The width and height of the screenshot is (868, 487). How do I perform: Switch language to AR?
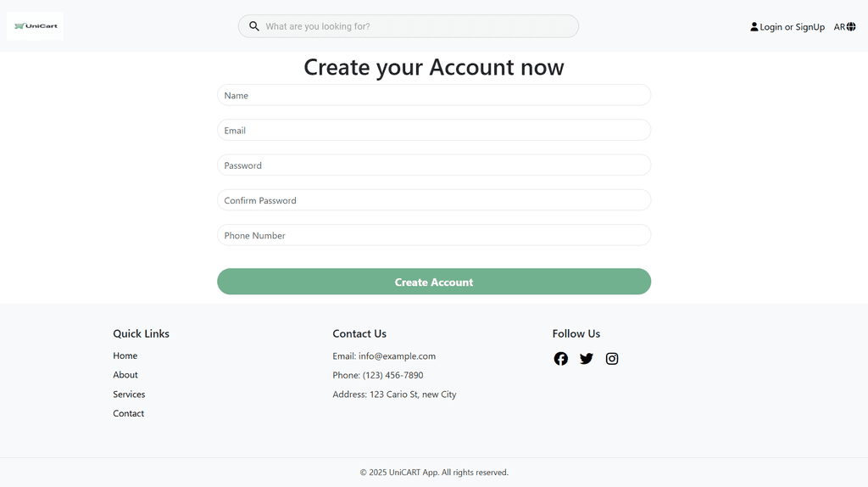(x=839, y=27)
